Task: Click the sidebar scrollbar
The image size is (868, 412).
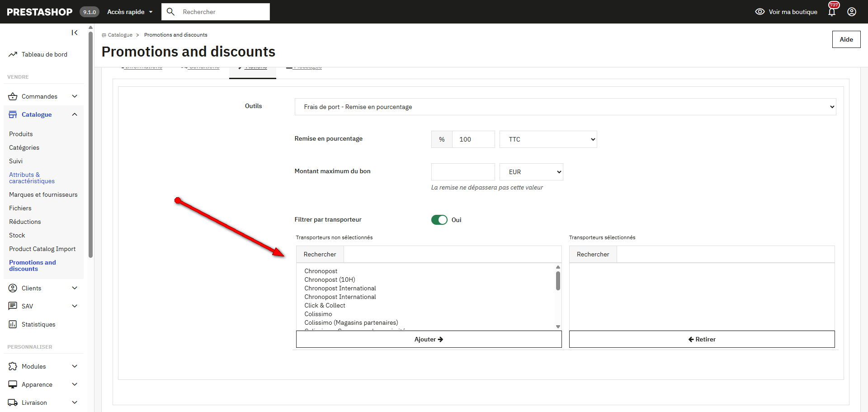Action: click(90, 145)
